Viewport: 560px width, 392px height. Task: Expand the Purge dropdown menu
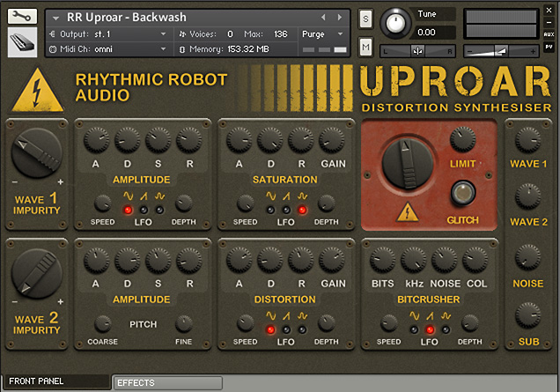322,33
